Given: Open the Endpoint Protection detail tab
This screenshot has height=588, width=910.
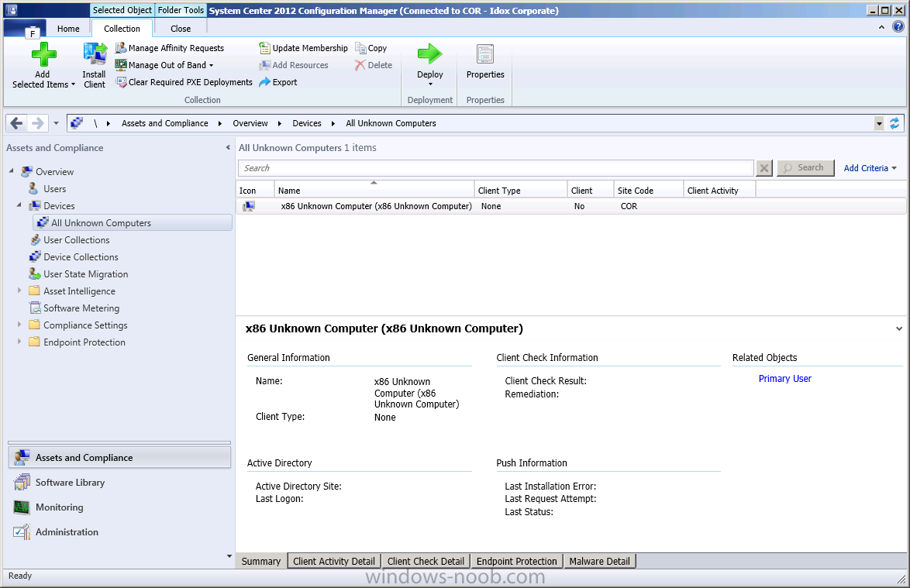Looking at the screenshot, I should tap(516, 562).
